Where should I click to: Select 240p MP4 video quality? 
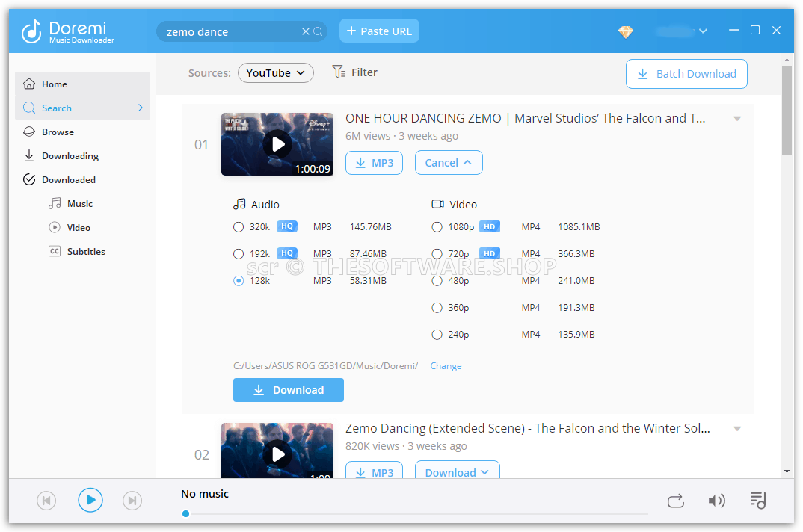click(437, 334)
